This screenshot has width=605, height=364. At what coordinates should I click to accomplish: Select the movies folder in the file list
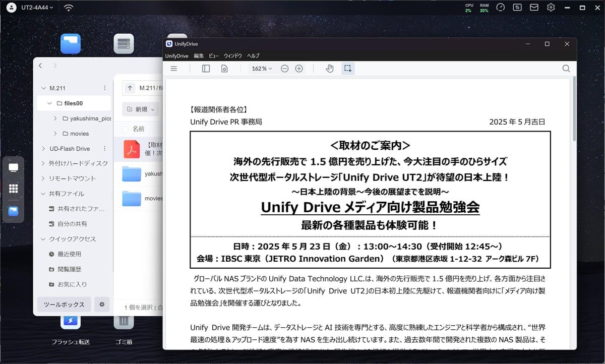pos(132,199)
